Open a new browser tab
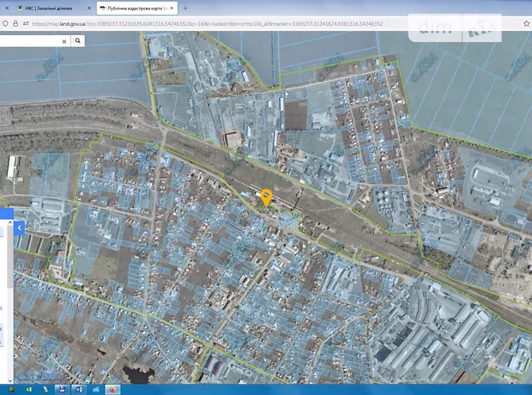The height and width of the screenshot is (395, 532). coord(184,8)
